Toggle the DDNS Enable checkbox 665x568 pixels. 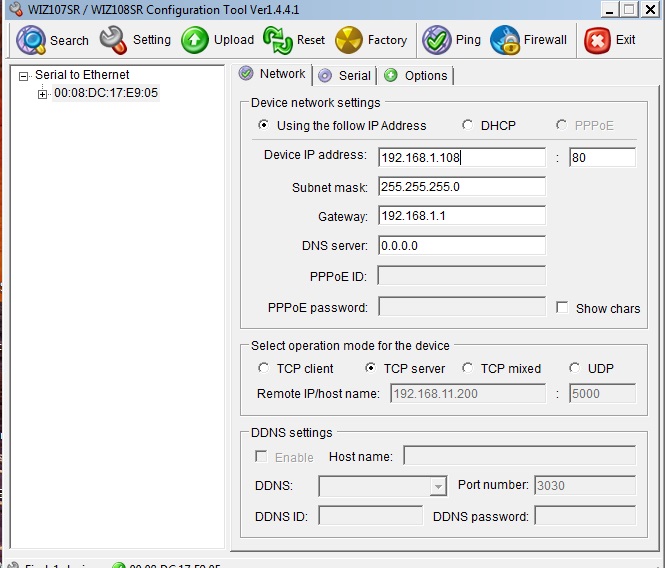click(x=261, y=456)
